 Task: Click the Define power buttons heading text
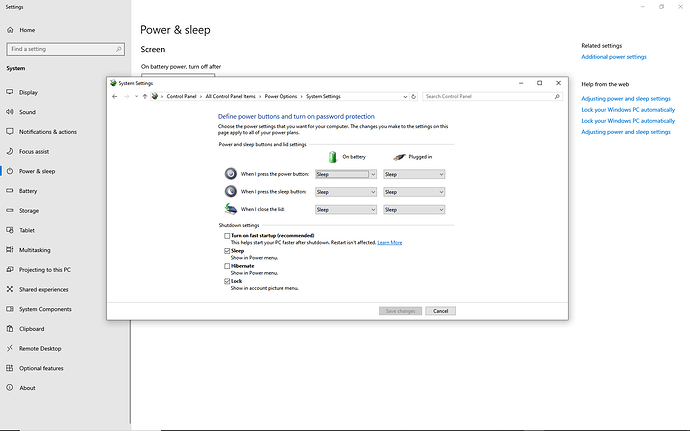tap(296, 117)
